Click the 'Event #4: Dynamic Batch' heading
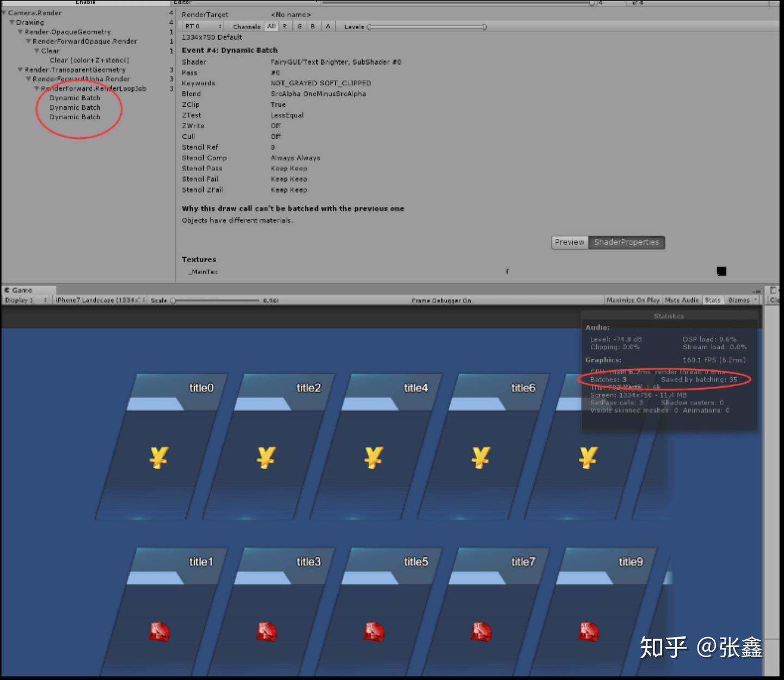This screenshot has height=680, width=784. point(230,50)
